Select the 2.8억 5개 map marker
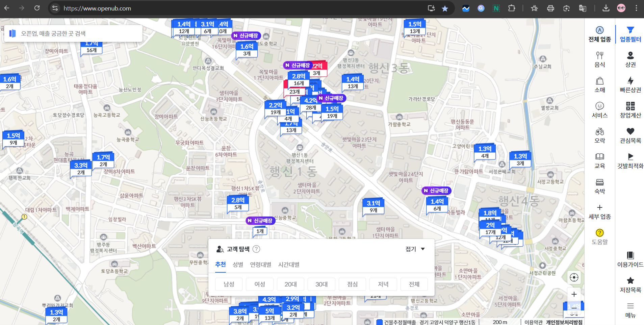The height and width of the screenshot is (325, 644). tap(238, 203)
